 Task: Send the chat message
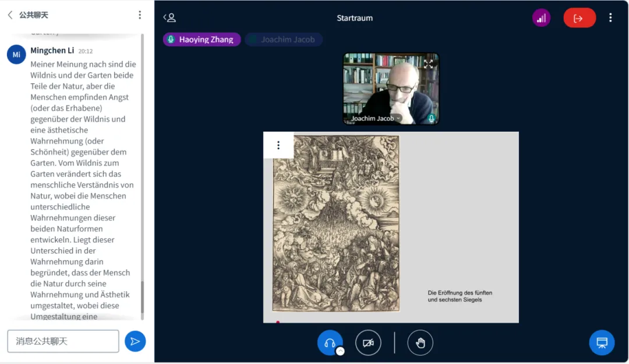135,341
